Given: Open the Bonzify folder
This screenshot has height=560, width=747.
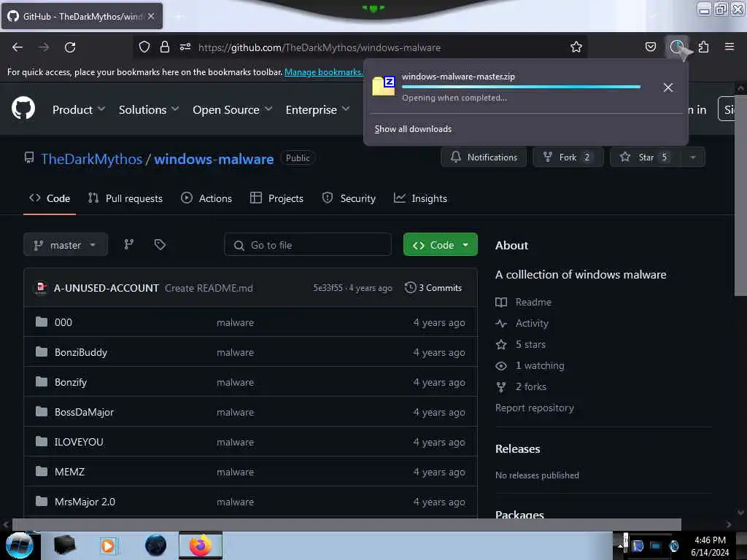Looking at the screenshot, I should pos(71,382).
